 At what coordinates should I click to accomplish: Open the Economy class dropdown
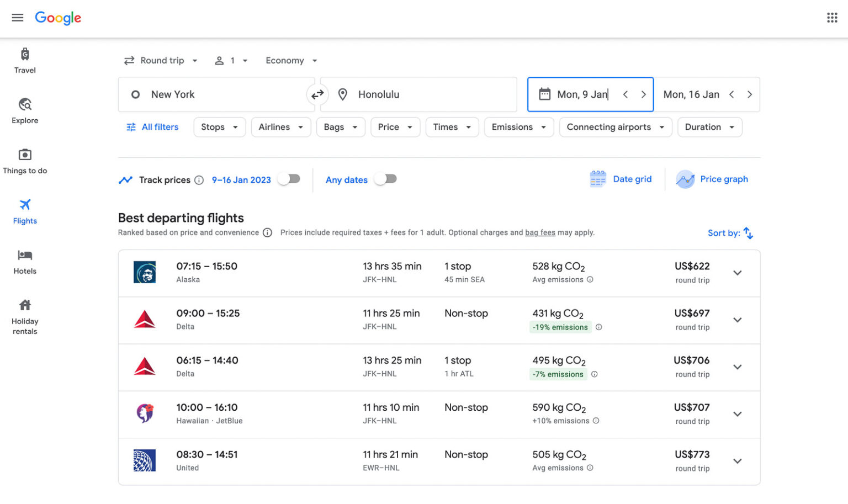coord(291,61)
